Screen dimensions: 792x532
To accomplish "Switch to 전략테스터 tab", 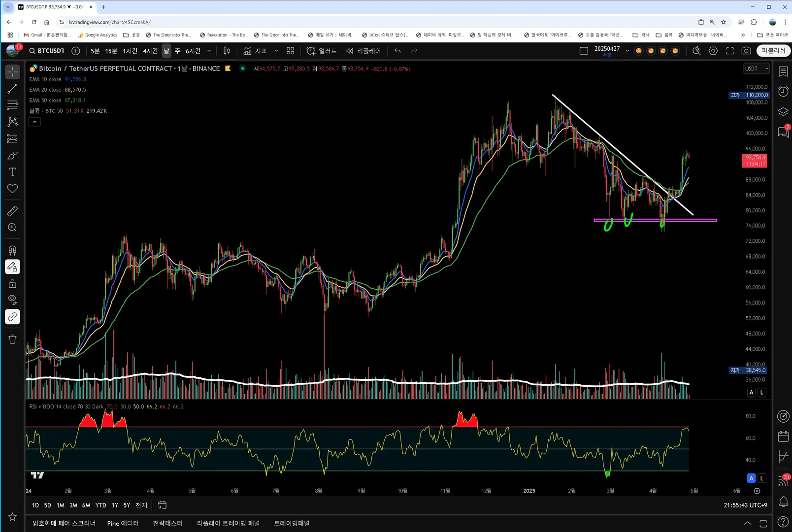I will click(167, 523).
